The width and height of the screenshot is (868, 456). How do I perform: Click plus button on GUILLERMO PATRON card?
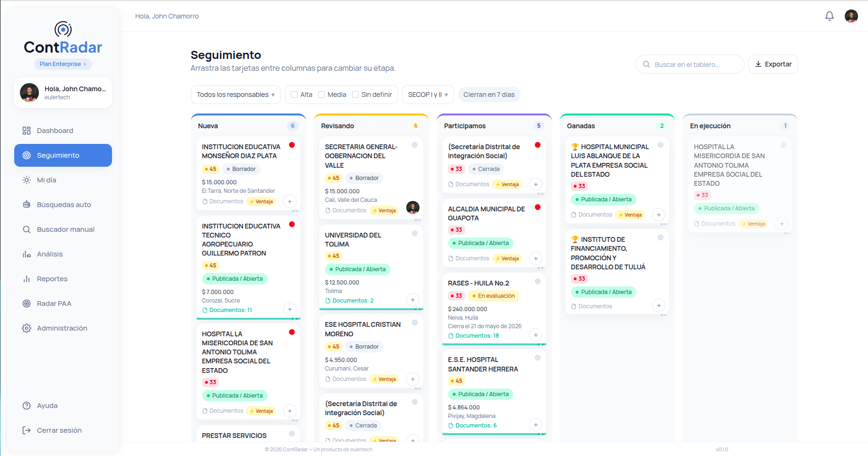tap(290, 309)
